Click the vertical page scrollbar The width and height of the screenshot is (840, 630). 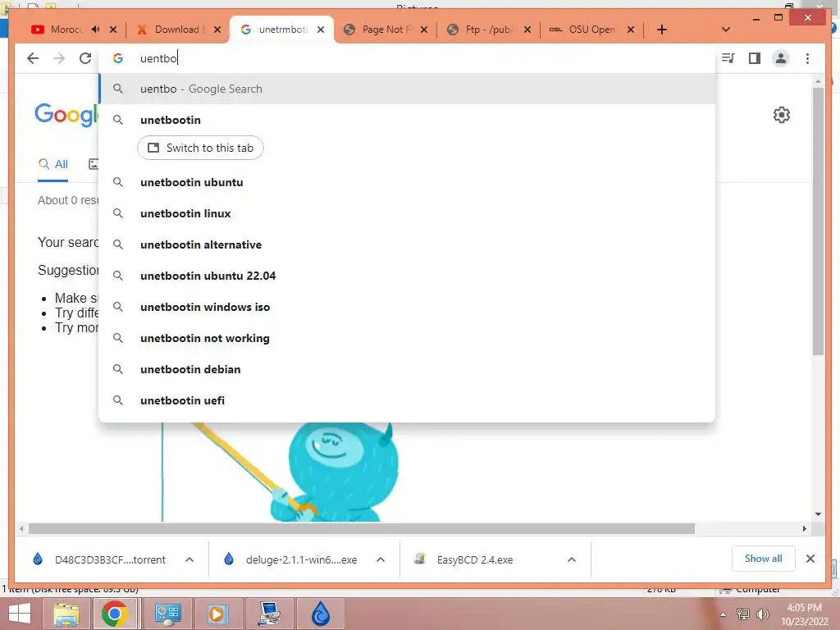[x=818, y=221]
